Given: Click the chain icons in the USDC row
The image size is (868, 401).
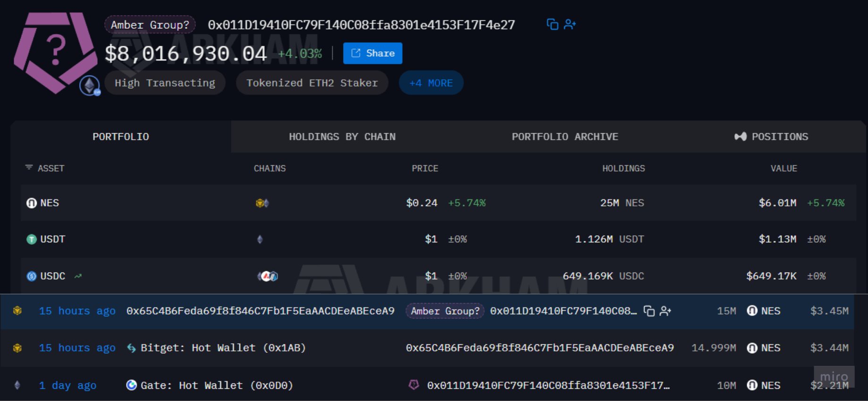Looking at the screenshot, I should tap(268, 276).
